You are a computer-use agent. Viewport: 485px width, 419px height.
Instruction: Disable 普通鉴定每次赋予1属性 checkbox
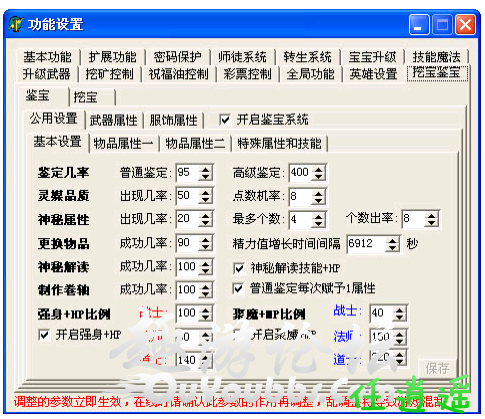238,289
